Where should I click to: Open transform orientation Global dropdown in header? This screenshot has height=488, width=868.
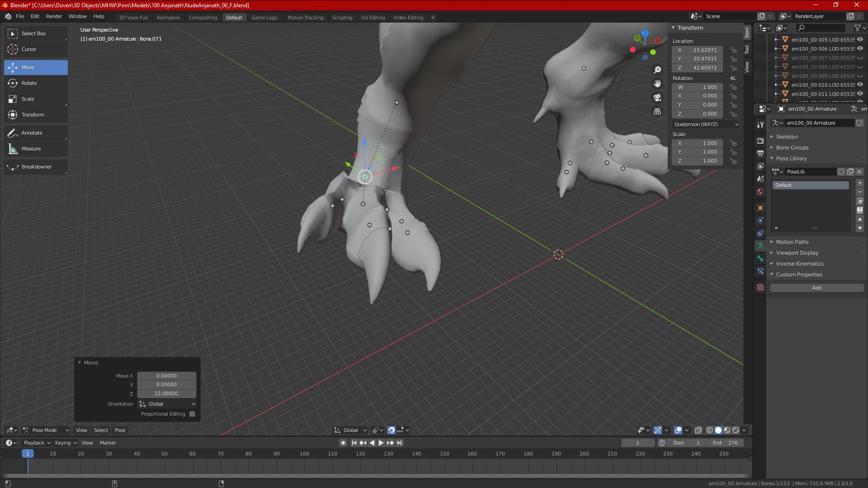[350, 430]
